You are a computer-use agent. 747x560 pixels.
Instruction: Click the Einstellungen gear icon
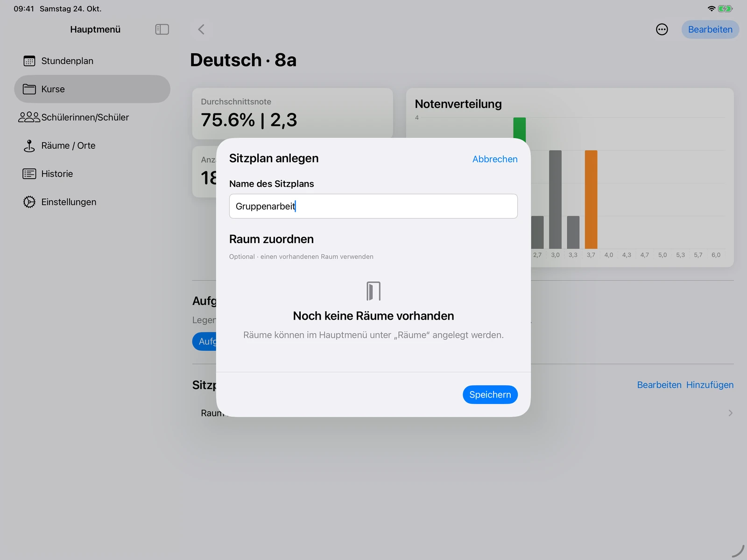(x=29, y=202)
